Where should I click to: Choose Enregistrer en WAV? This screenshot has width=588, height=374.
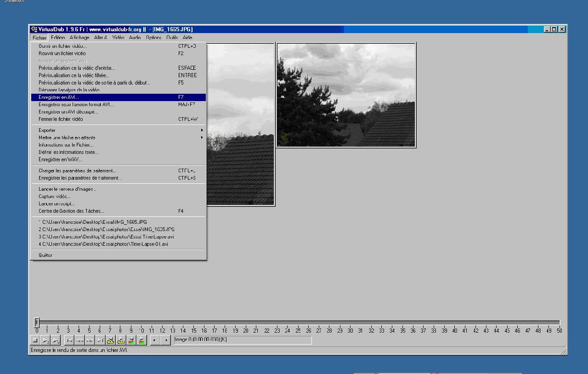[119, 159]
